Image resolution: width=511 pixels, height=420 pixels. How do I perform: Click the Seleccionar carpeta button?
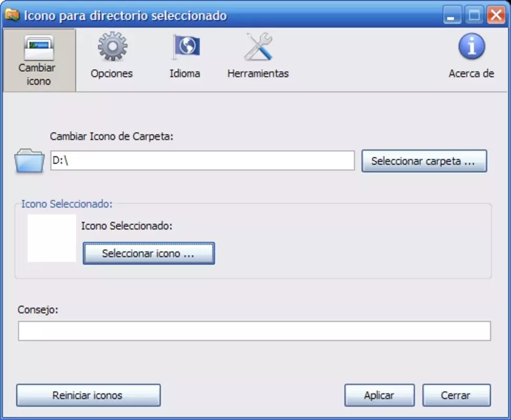tap(424, 161)
